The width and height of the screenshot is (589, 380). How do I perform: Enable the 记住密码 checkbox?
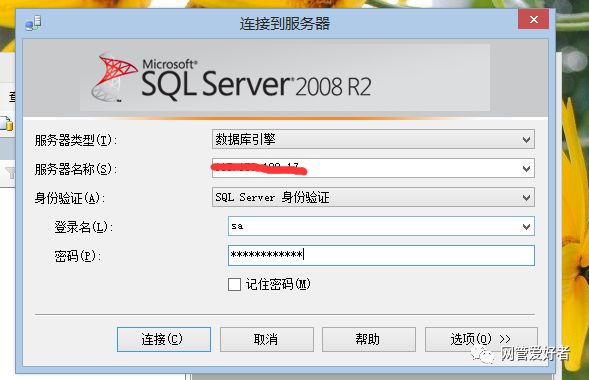pyautogui.click(x=234, y=284)
